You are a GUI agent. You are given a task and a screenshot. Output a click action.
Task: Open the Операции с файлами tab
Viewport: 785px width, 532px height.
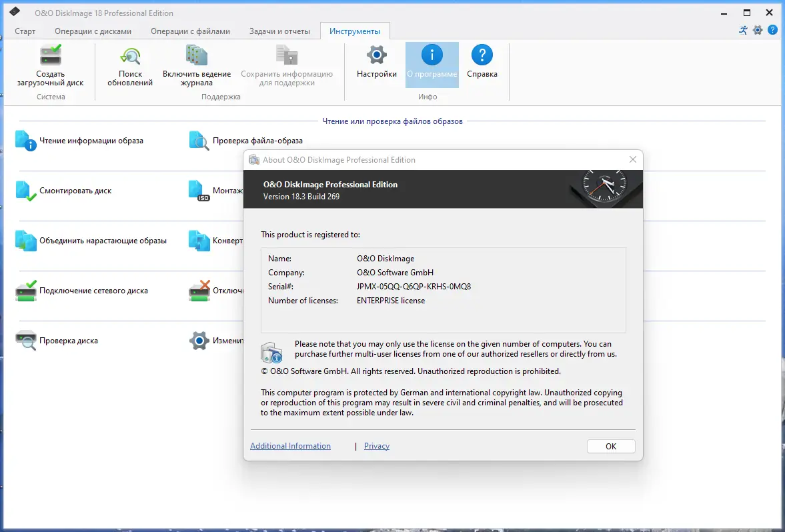point(190,31)
